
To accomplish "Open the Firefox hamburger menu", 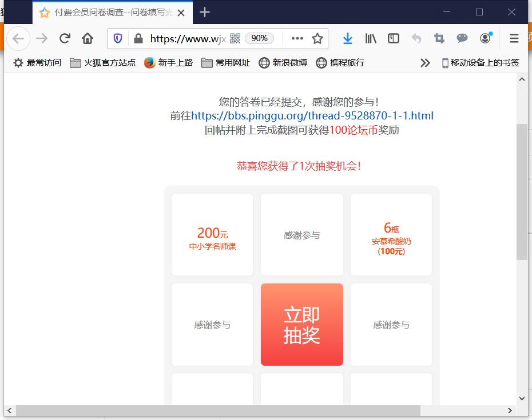I will (514, 39).
